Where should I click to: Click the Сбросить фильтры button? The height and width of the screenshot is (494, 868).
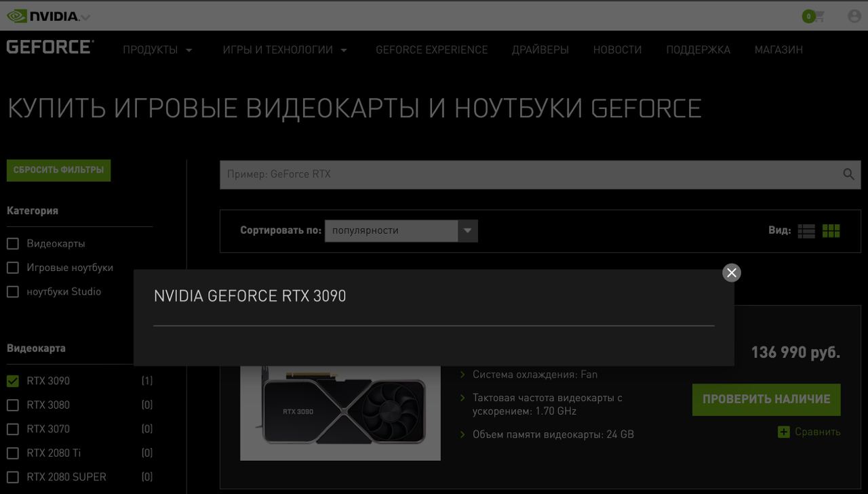59,170
